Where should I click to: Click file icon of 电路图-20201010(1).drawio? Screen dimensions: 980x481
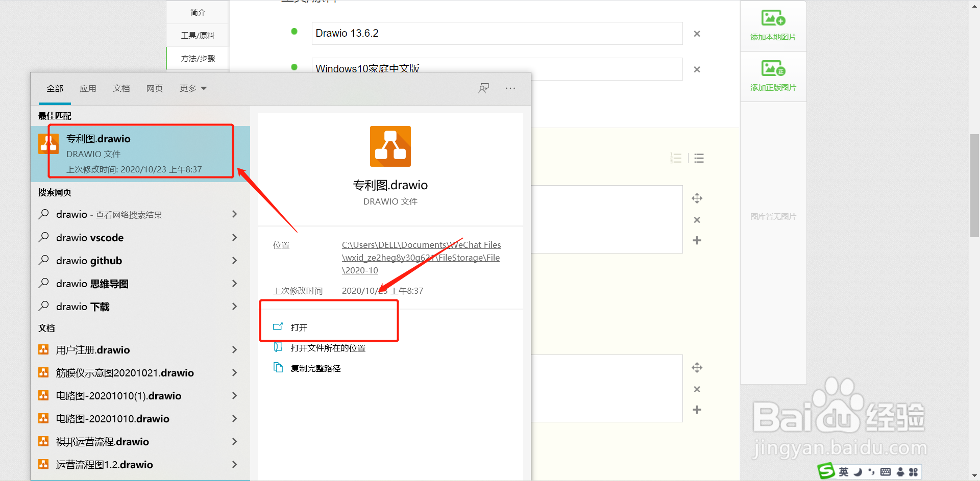coord(43,395)
